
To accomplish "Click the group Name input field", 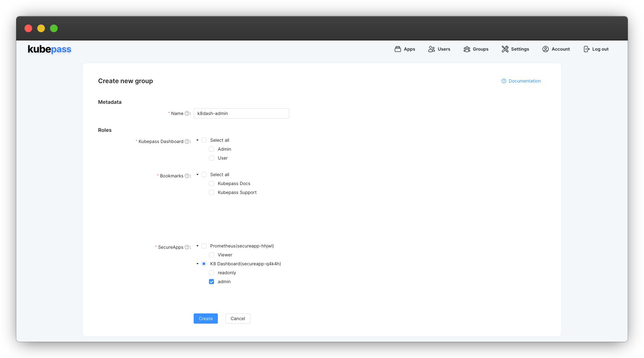I will pos(241,113).
